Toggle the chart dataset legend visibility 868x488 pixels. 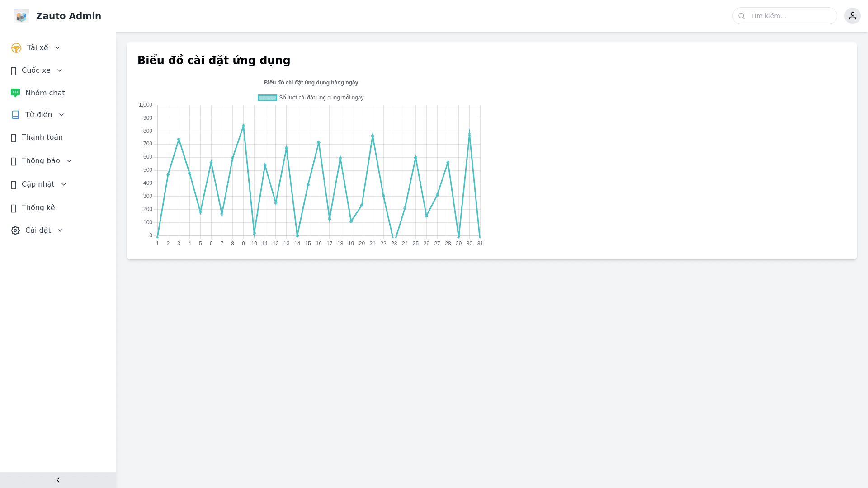[x=321, y=98]
